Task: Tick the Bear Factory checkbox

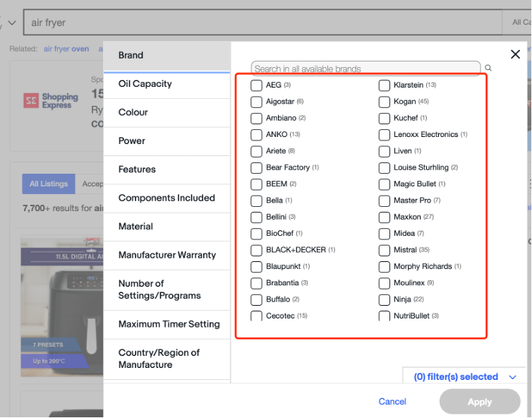Action: 256,168
